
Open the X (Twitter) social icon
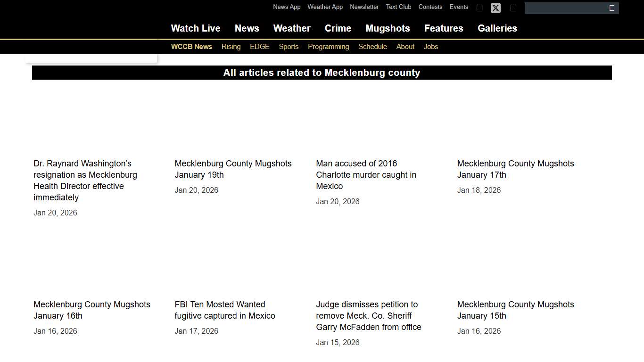(495, 8)
